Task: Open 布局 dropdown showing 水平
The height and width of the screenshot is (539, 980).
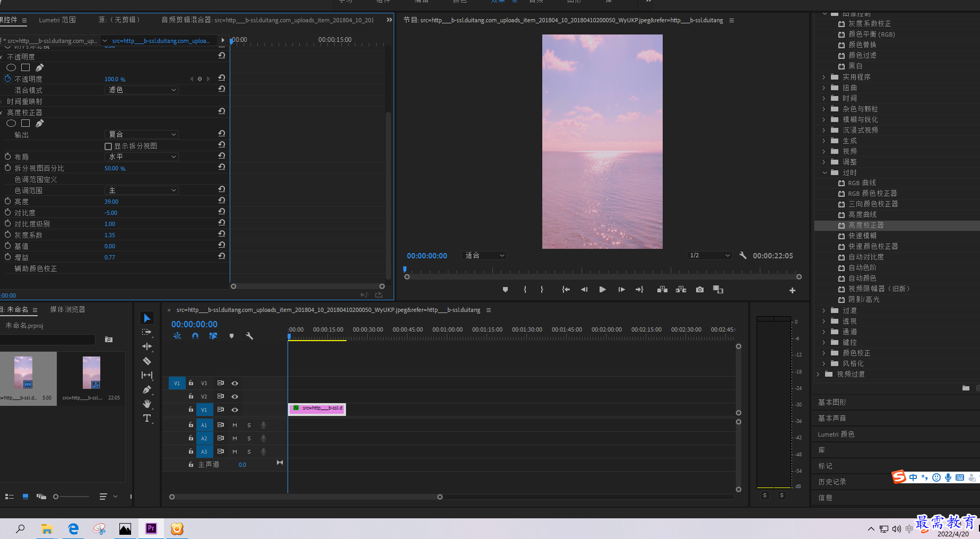Action: tap(141, 157)
